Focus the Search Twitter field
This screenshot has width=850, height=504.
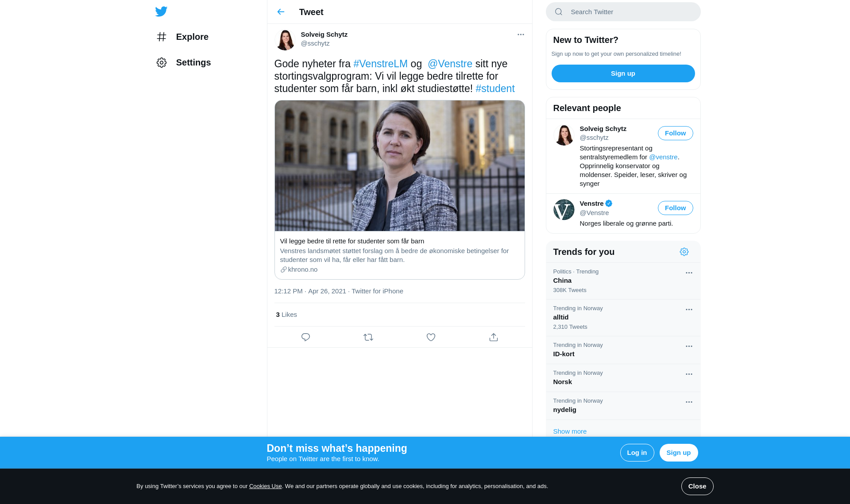click(629, 12)
